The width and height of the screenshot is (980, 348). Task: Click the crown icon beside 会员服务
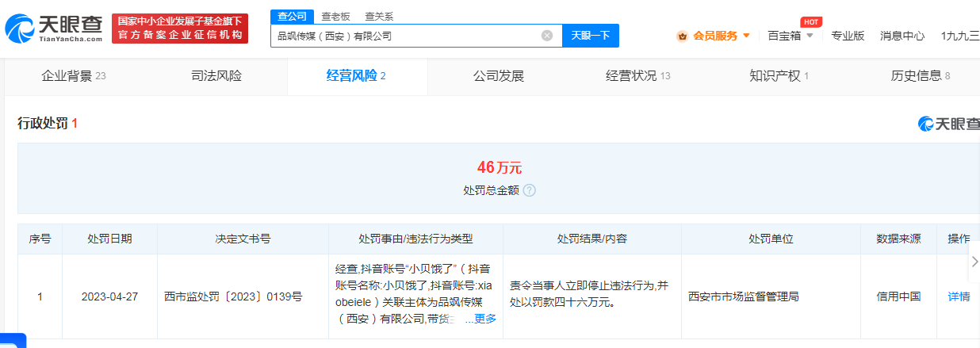click(682, 36)
